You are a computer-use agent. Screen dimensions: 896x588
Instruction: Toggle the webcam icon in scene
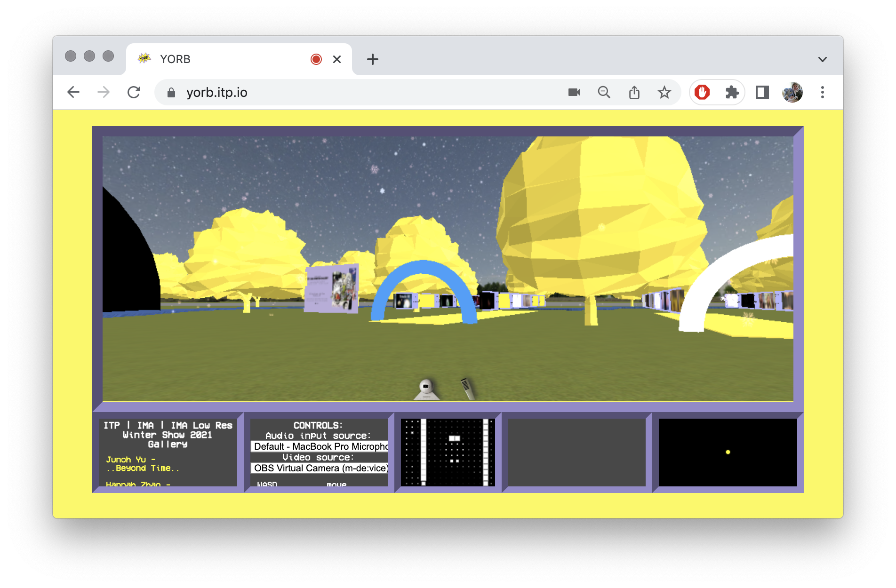(x=426, y=389)
